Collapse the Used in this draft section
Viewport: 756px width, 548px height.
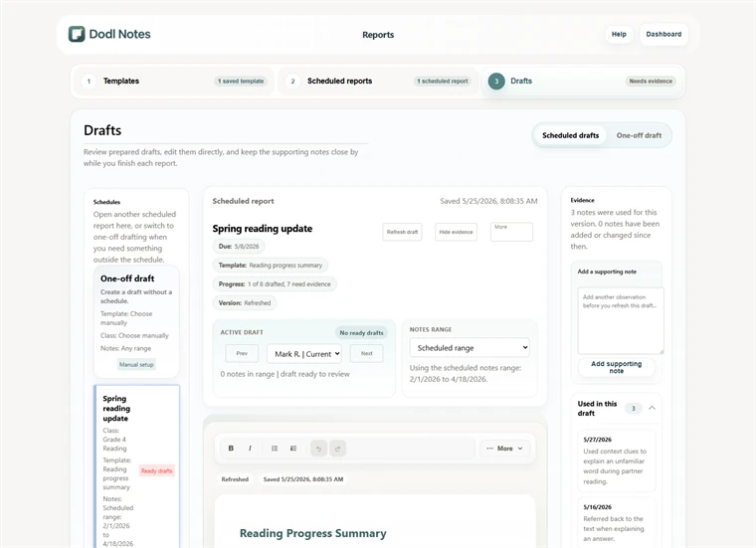tap(652, 408)
